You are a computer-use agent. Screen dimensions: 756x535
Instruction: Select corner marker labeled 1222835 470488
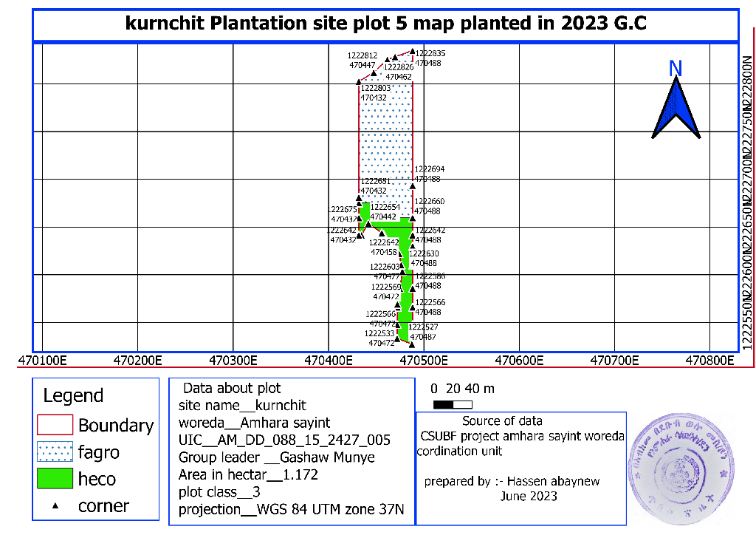pyautogui.click(x=412, y=52)
